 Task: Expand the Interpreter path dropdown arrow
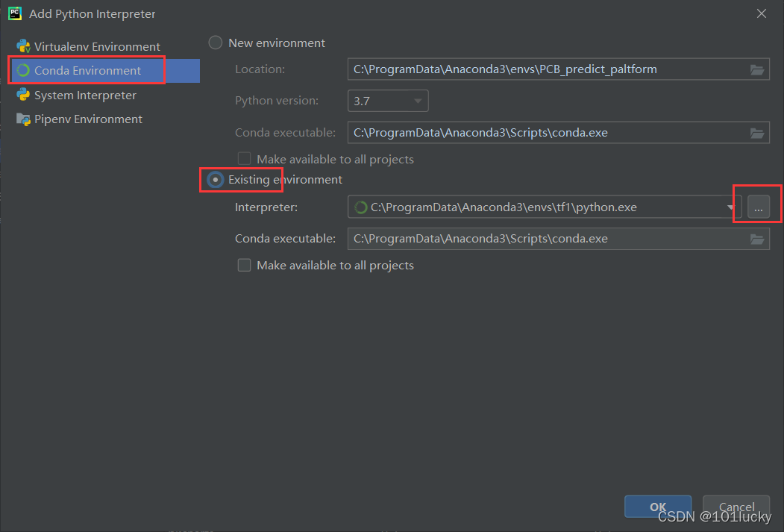pos(730,207)
